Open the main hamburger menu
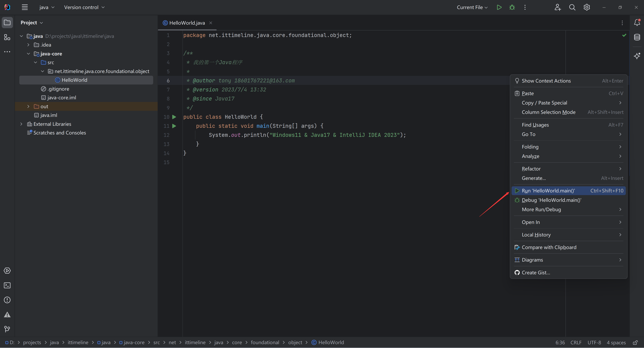 point(24,7)
